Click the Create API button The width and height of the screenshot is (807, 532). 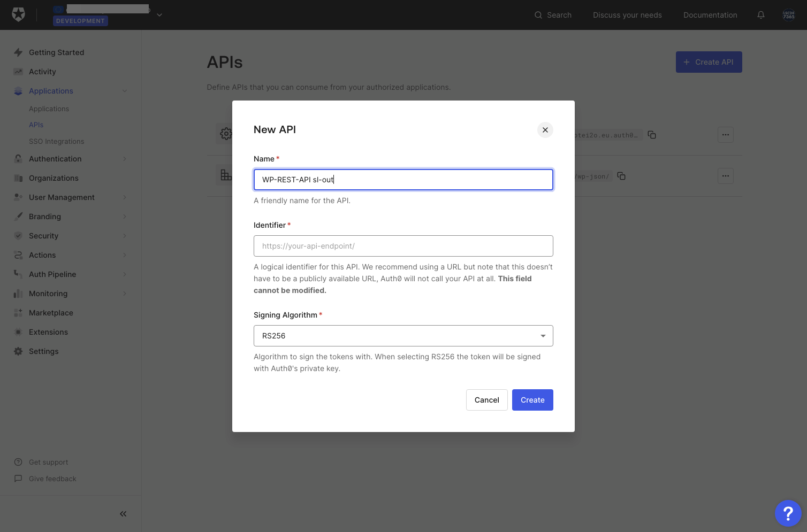(709, 62)
